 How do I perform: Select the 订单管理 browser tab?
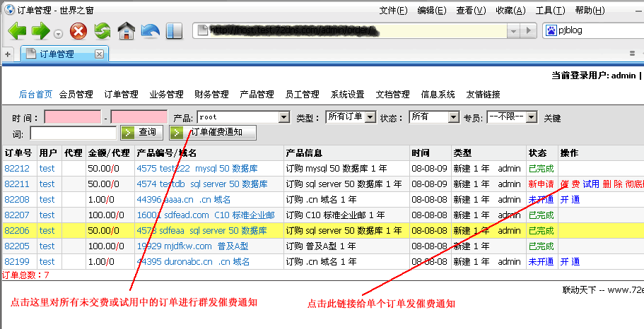click(x=65, y=54)
